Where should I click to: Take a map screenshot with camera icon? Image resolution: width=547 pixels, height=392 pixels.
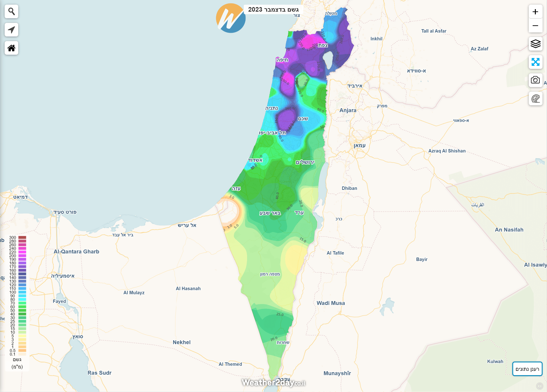click(x=535, y=80)
